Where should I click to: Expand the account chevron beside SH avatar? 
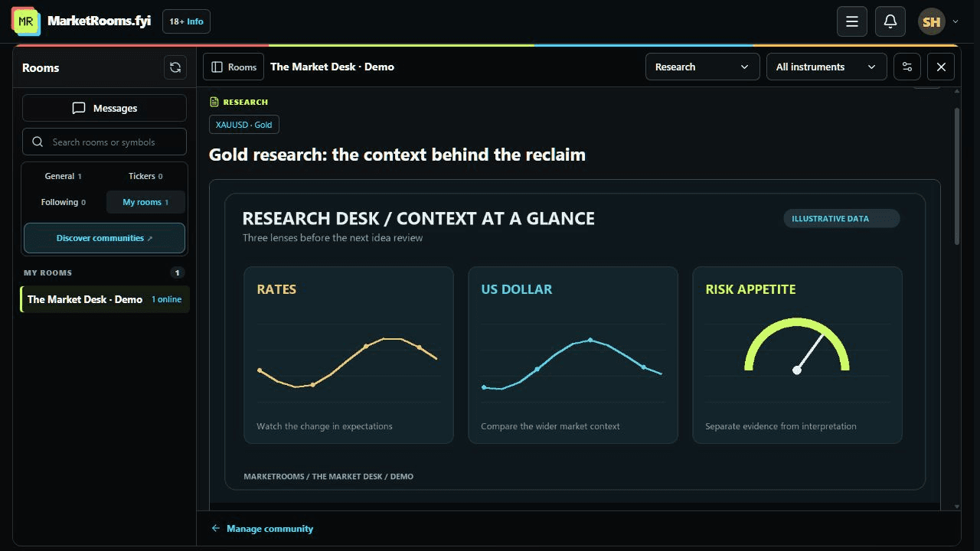point(955,21)
